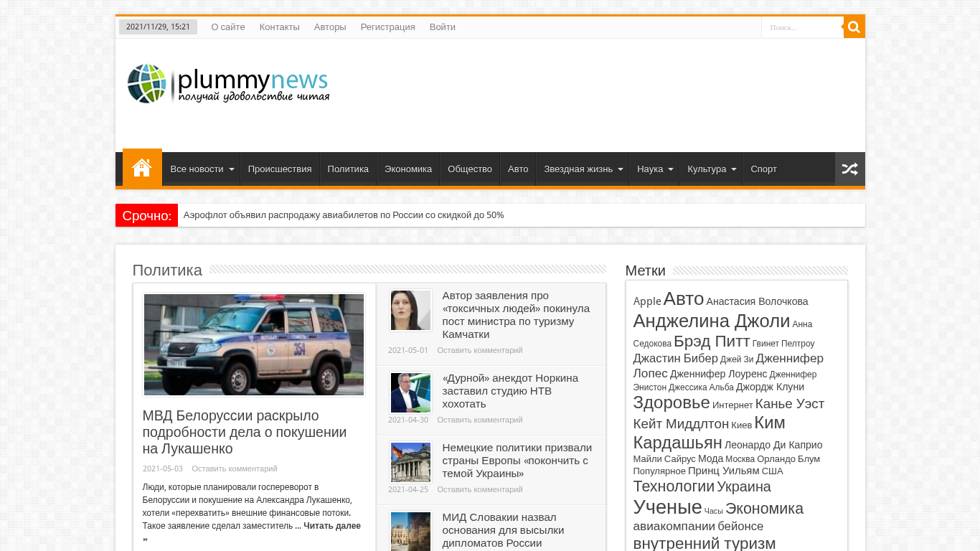This screenshot has width=980, height=551.
Task: Open the МИД Словакии article headline
Action: coord(503,530)
